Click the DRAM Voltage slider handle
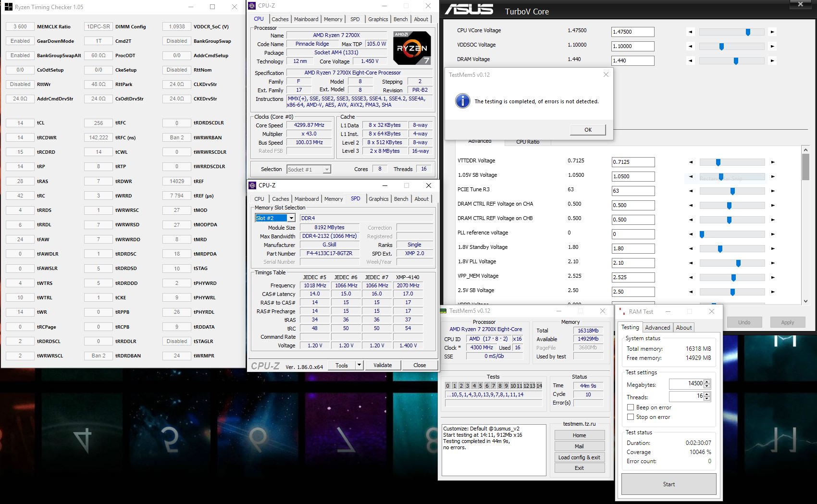Image resolution: width=817 pixels, height=504 pixels. (x=736, y=61)
